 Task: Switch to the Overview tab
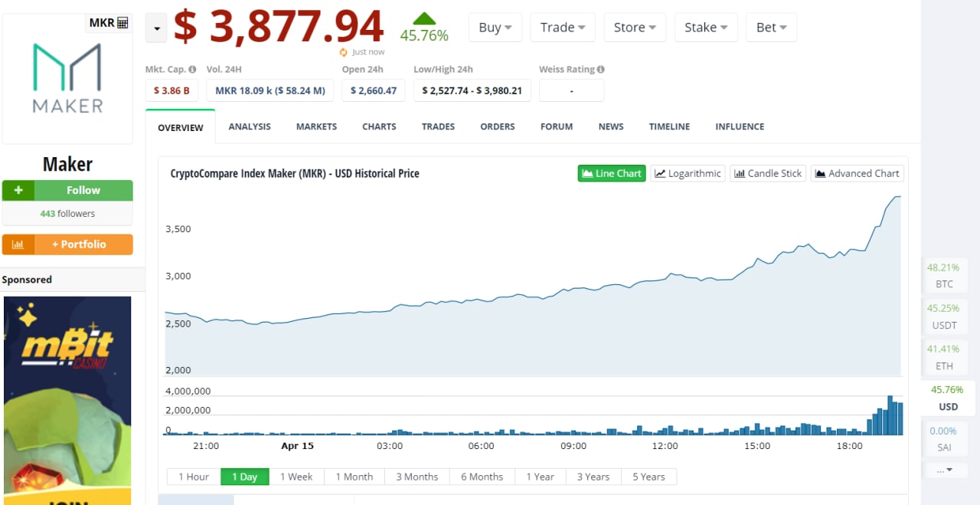click(x=181, y=127)
